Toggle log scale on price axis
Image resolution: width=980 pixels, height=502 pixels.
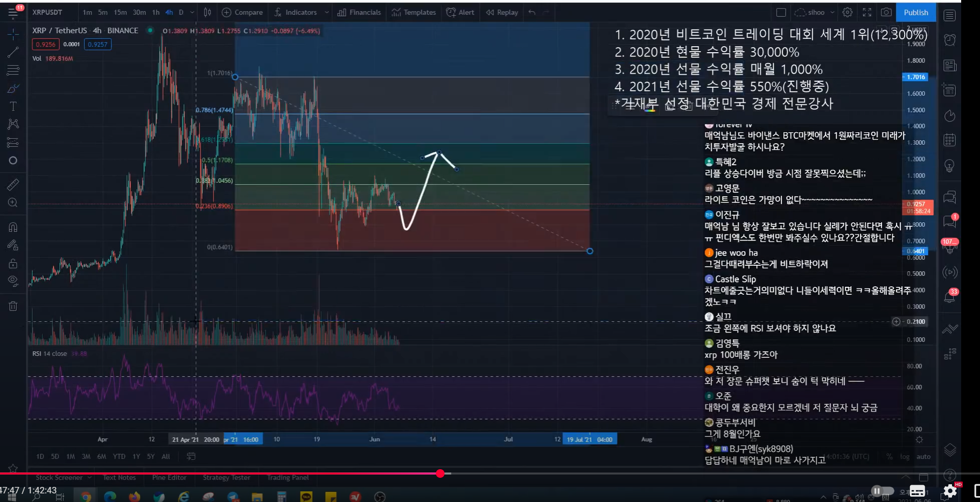(x=905, y=457)
